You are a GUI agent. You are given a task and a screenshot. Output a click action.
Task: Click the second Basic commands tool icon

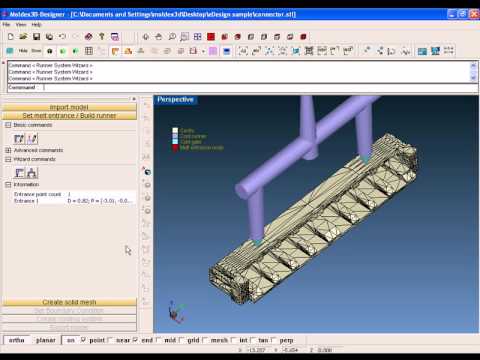pos(32,138)
